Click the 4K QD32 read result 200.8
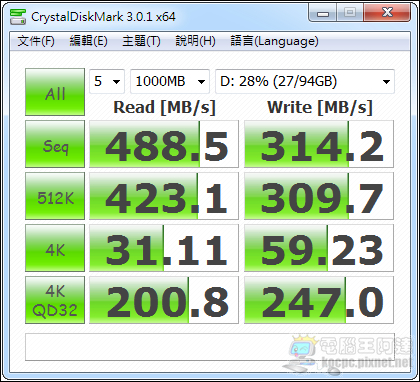This screenshot has width=420, height=382. point(164,300)
